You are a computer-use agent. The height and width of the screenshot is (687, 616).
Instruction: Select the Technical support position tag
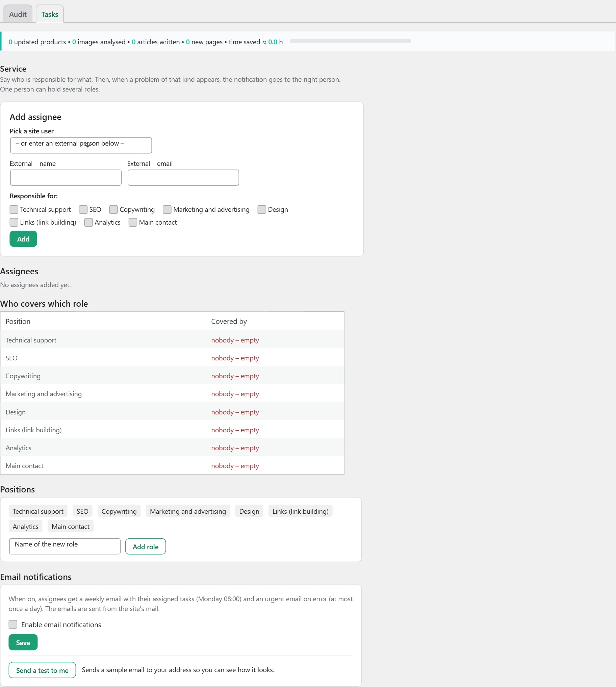pos(38,511)
